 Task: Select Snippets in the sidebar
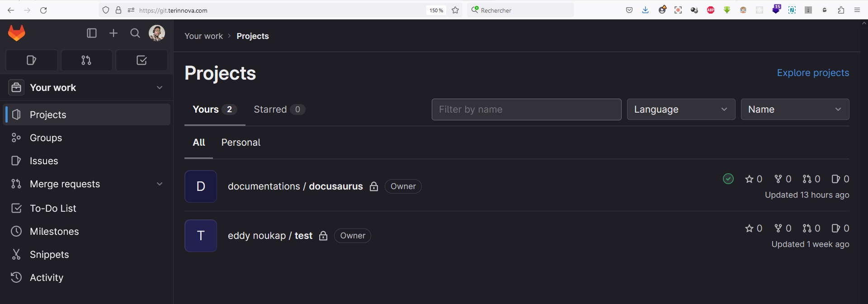point(49,255)
